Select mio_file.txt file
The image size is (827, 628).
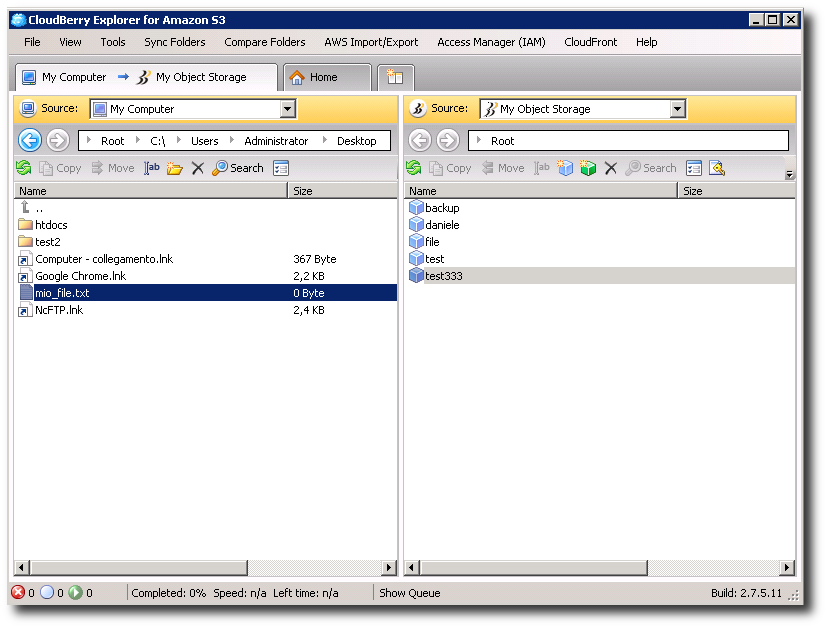click(206, 293)
